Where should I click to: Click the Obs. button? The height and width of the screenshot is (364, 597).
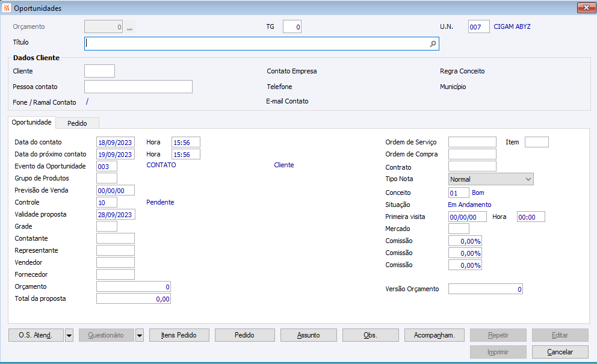click(x=370, y=336)
